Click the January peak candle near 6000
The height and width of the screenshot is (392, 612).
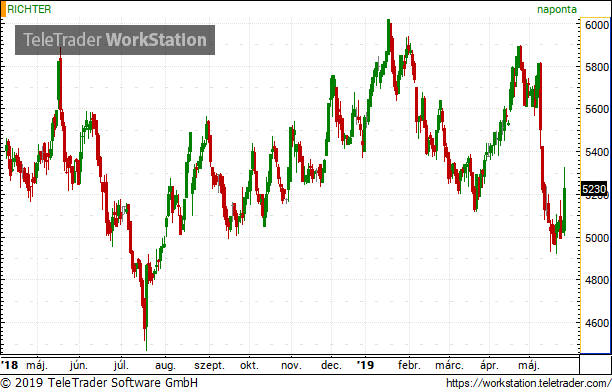click(389, 36)
